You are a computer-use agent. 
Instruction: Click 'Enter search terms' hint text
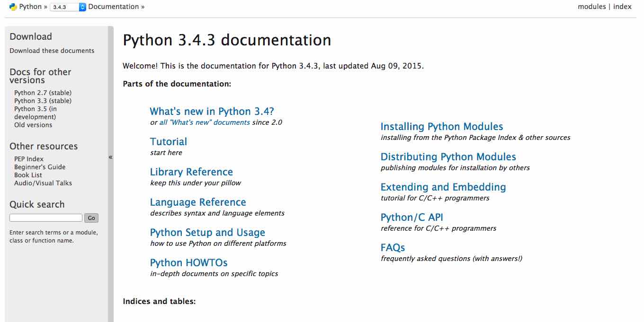pyautogui.click(x=54, y=236)
